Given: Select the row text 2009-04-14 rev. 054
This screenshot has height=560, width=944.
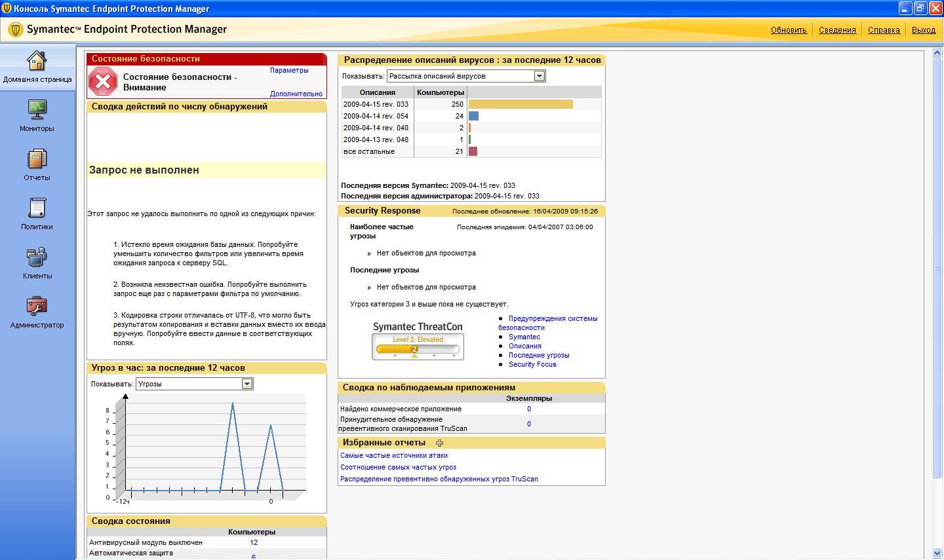Looking at the screenshot, I should 376,116.
